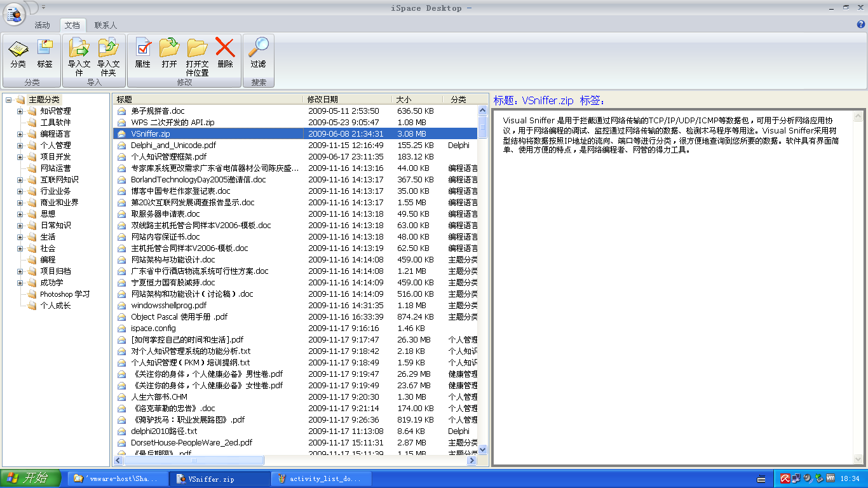Select BorlandTechnologyDay2005邀请信.doc
The width and height of the screenshot is (868, 488).
point(198,180)
